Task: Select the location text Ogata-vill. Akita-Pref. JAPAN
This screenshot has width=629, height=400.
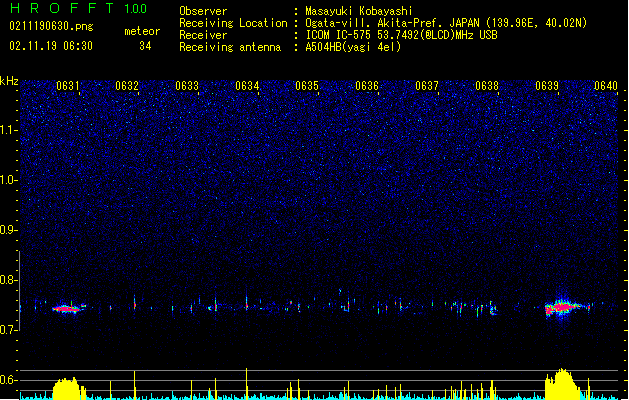Action: point(392,23)
